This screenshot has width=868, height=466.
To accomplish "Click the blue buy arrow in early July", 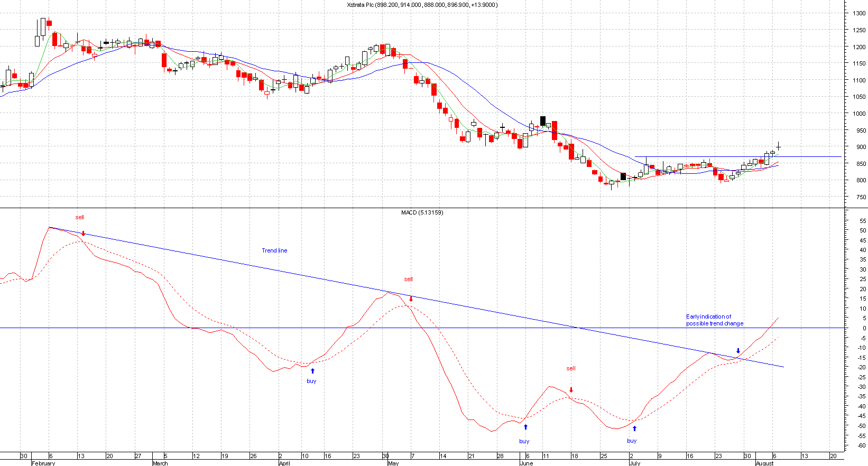I will tap(634, 428).
